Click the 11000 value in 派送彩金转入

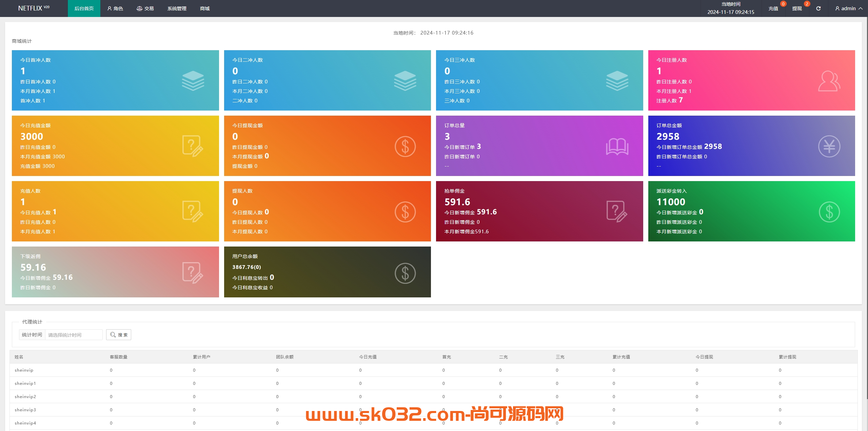[671, 202]
